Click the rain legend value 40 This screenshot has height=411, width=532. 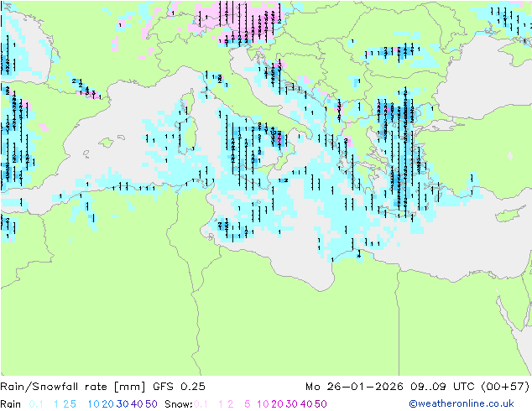point(137,404)
